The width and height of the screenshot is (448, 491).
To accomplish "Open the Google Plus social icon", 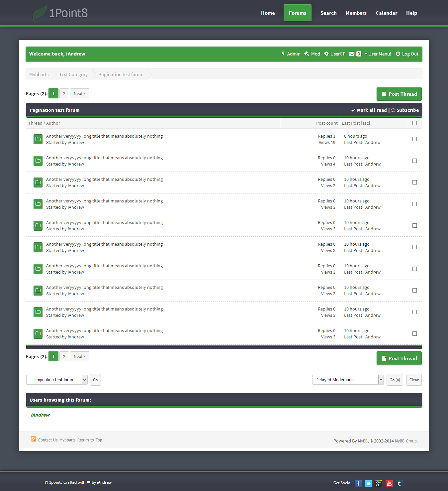I will 378,483.
